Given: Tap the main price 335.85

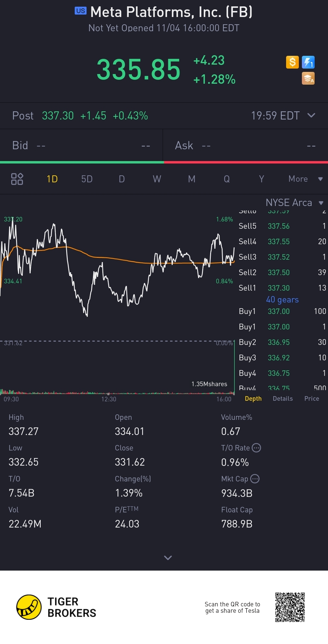Looking at the screenshot, I should point(138,70).
